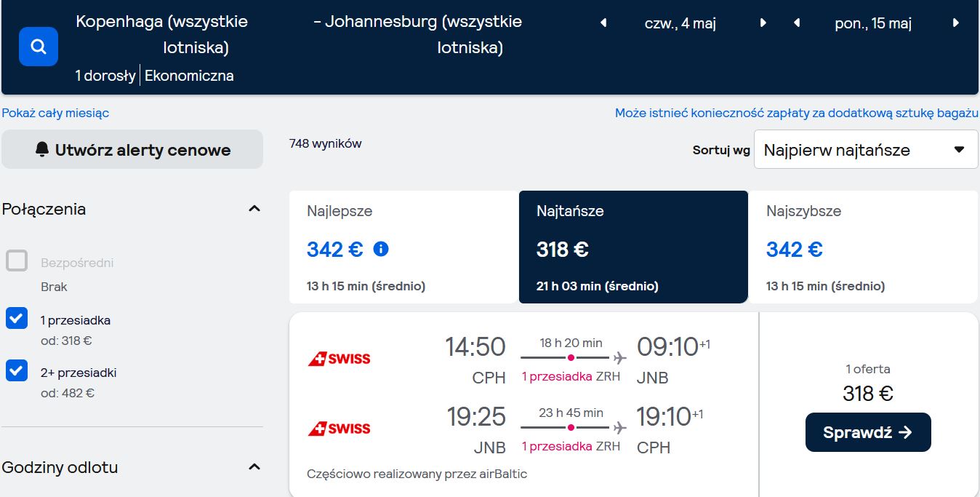This screenshot has width=980, height=497.
Task: Click Utwórz alerty cenowe button
Action: coord(132,150)
